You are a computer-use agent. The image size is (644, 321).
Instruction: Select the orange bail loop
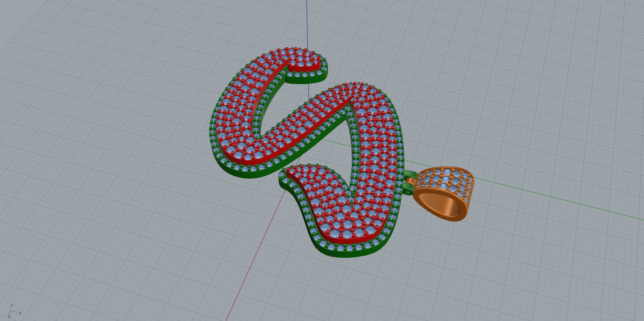click(443, 194)
